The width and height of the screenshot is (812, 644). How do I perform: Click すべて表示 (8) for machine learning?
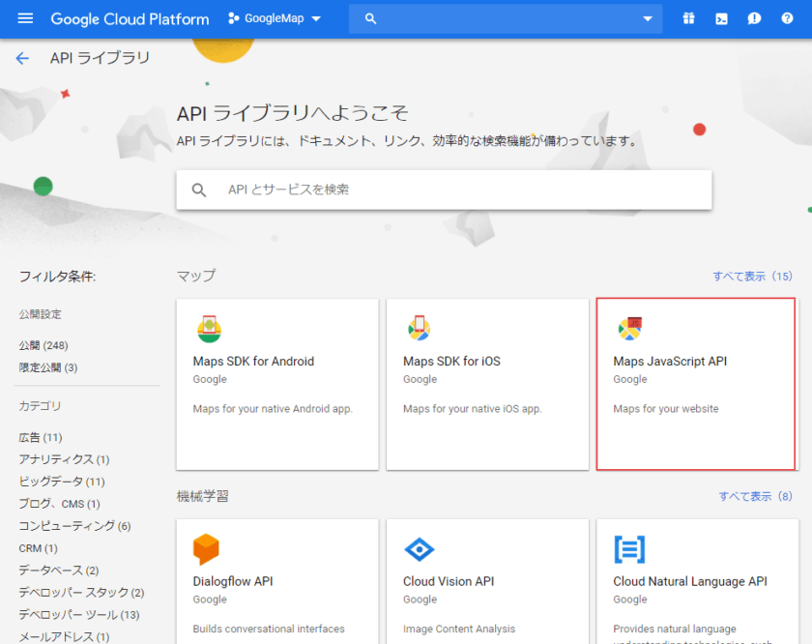(x=756, y=496)
